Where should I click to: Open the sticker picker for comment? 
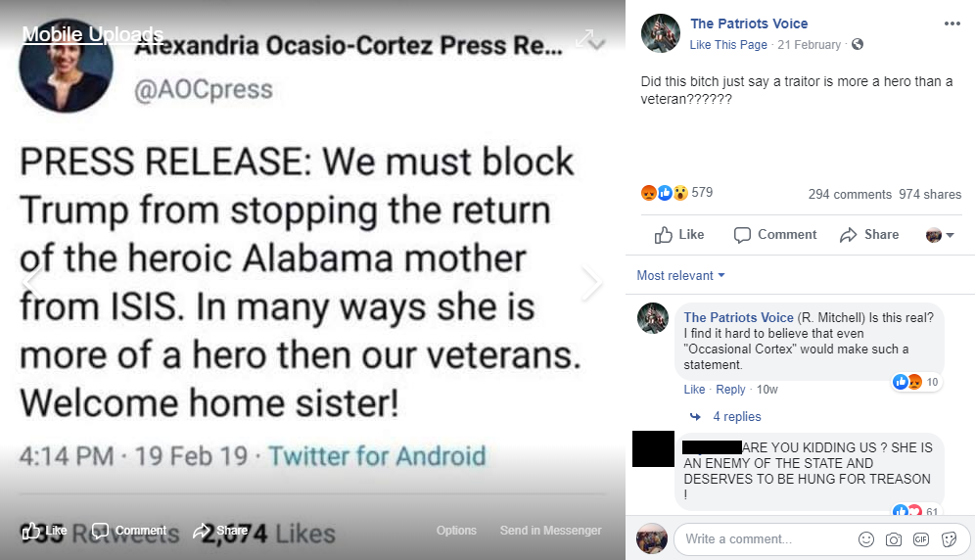coord(949,539)
